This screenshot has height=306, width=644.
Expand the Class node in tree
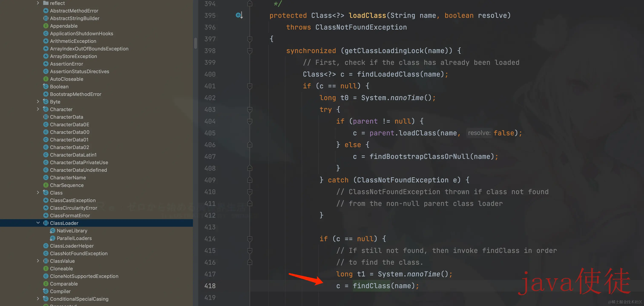(38, 193)
